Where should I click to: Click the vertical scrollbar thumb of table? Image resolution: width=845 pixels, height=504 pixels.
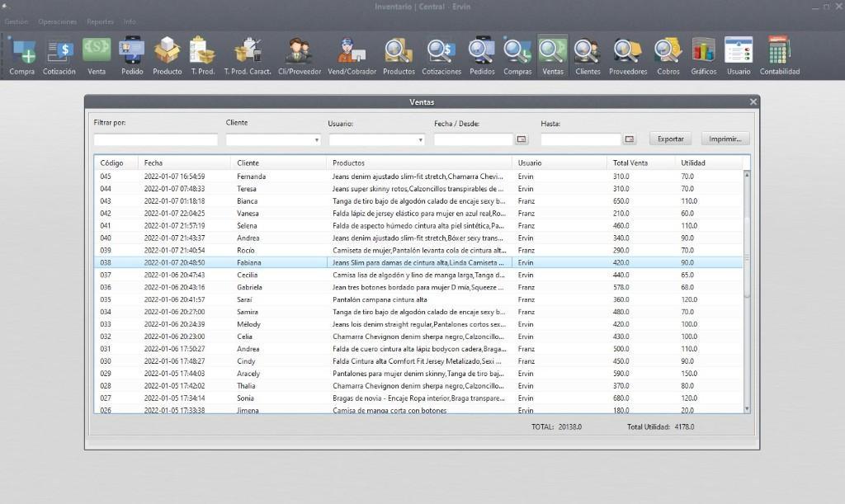(x=747, y=257)
